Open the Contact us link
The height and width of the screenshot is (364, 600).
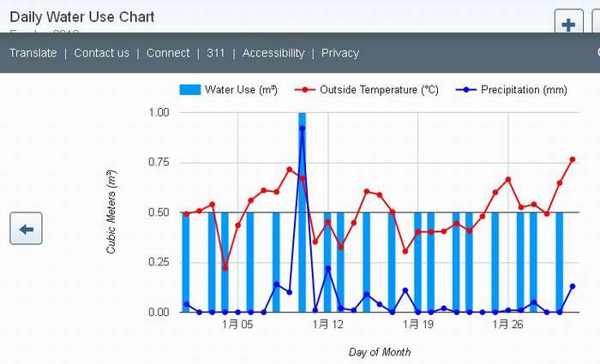[101, 53]
